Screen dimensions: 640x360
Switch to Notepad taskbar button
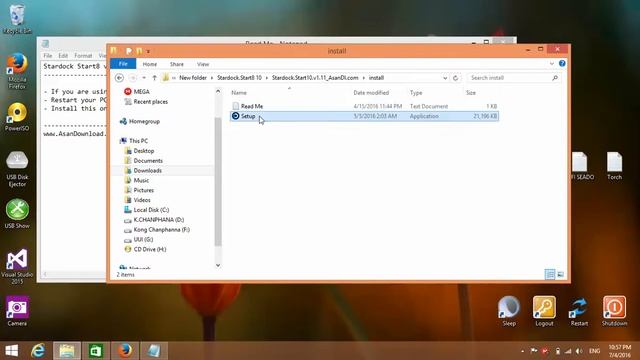point(154,351)
